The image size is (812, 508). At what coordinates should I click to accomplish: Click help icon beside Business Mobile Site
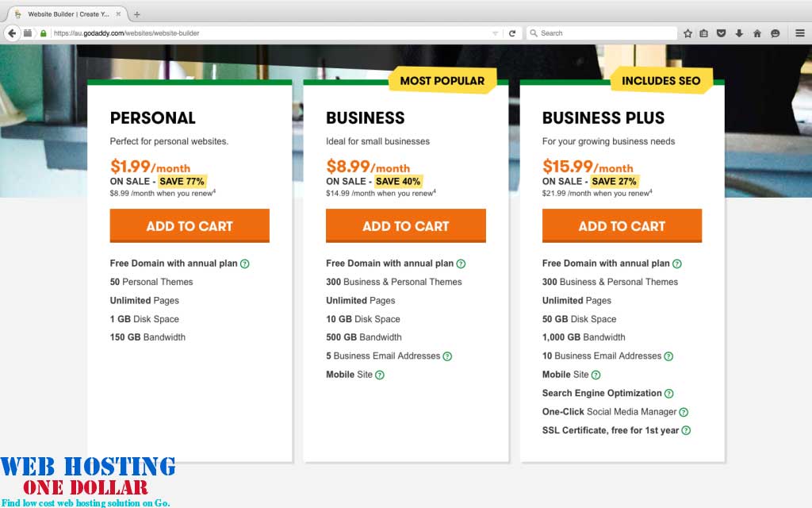click(380, 375)
